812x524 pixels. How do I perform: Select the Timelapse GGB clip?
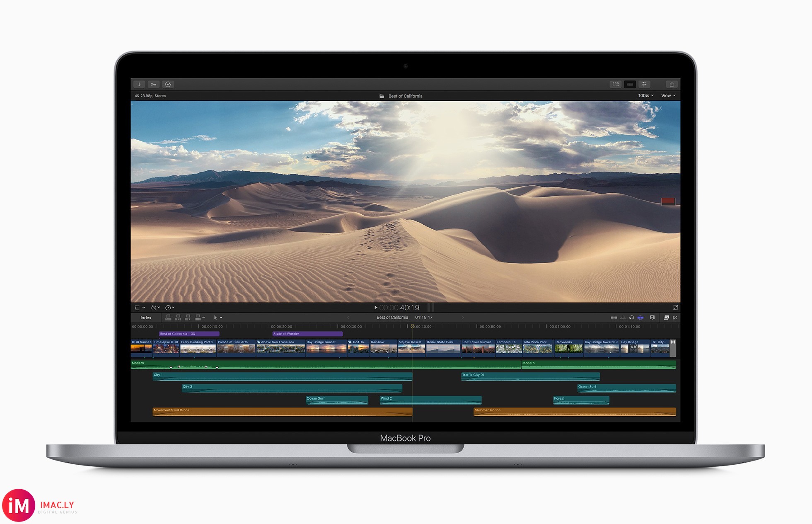[x=166, y=349]
